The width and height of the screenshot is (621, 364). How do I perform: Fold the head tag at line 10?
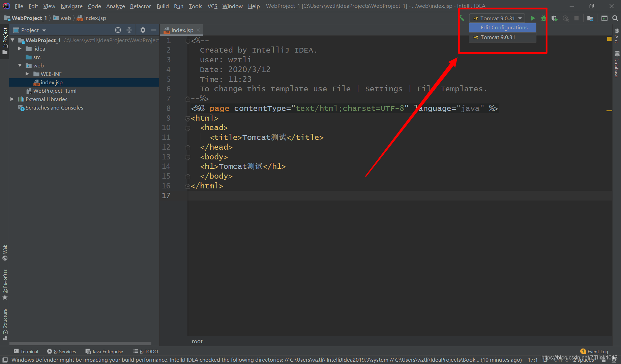[x=188, y=128]
